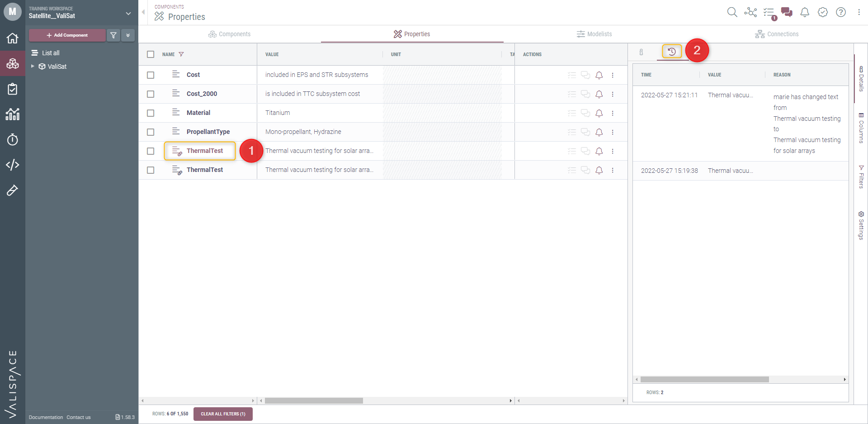868x424 pixels.
Task: Click the Add Component button
Action: point(67,35)
